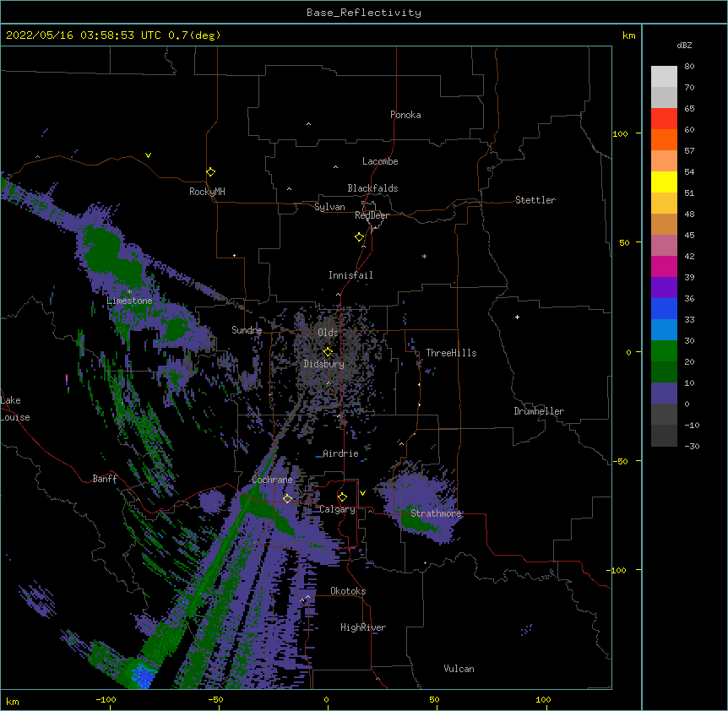Click the Airdrie city label
The image size is (728, 711).
[340, 453]
